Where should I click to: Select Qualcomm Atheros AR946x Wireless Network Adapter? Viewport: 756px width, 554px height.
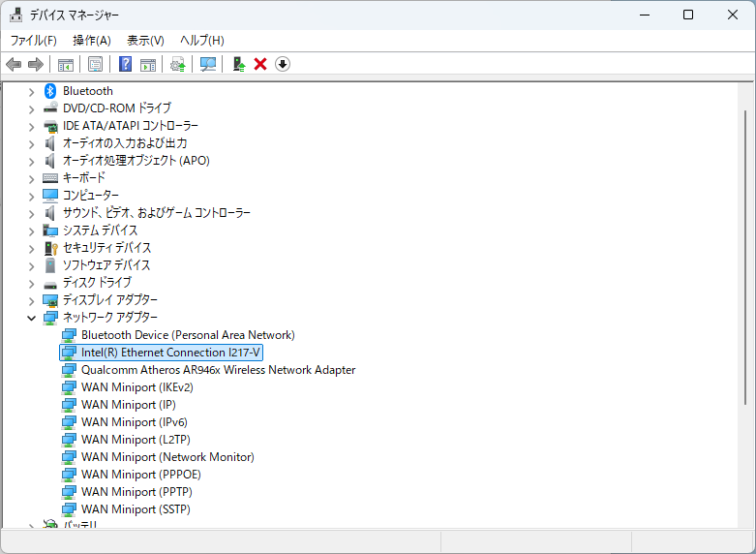coord(218,370)
